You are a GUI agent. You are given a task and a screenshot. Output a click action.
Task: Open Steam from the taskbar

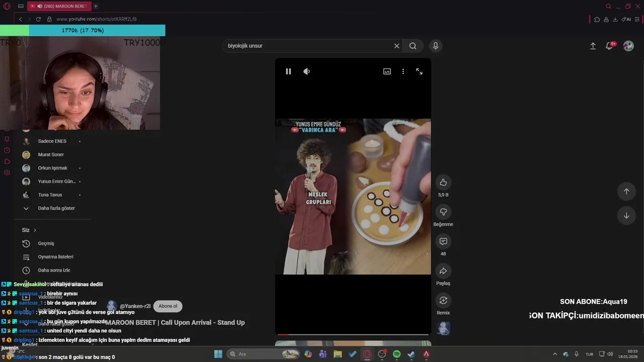411,354
